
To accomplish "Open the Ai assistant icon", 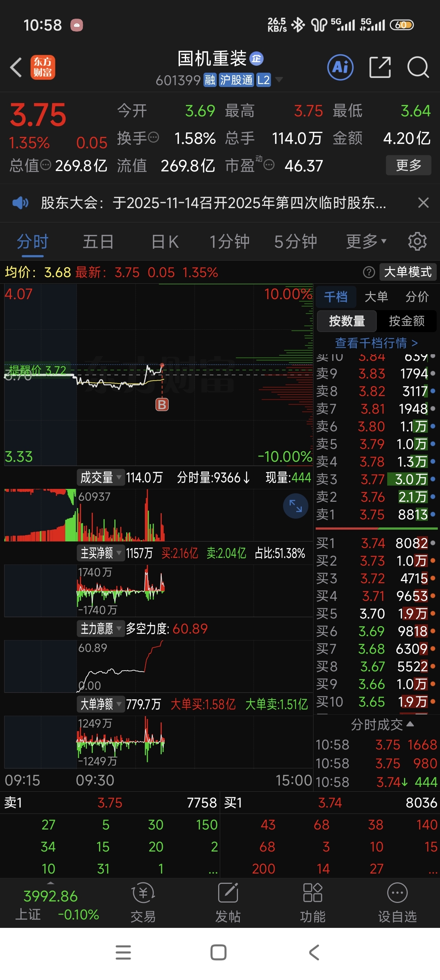I will coord(340,67).
